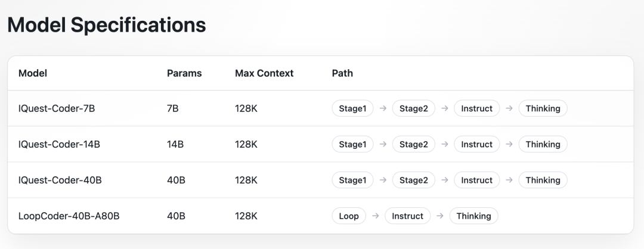Click the Model Specifications heading

pyautogui.click(x=106, y=25)
